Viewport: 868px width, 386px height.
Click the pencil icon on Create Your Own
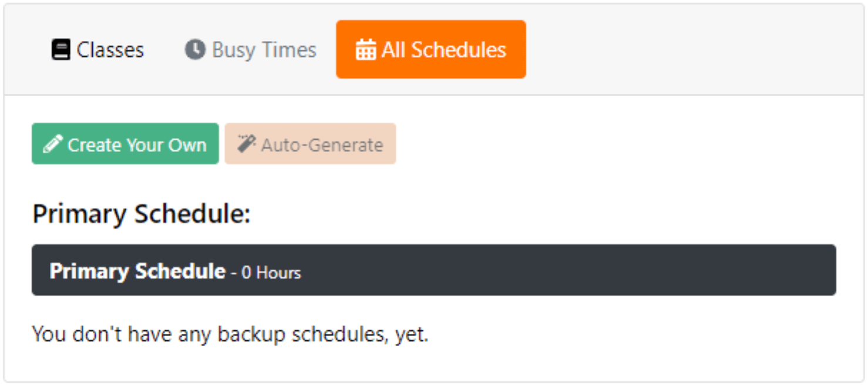(53, 144)
